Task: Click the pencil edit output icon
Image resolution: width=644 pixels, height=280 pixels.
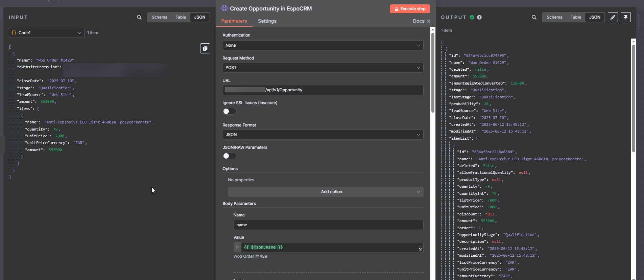Action: [613, 17]
